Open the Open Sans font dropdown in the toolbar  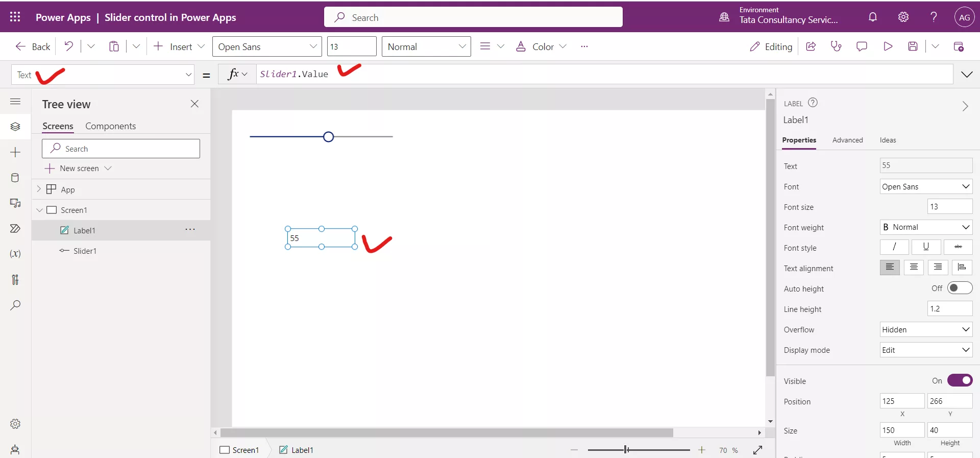267,46
